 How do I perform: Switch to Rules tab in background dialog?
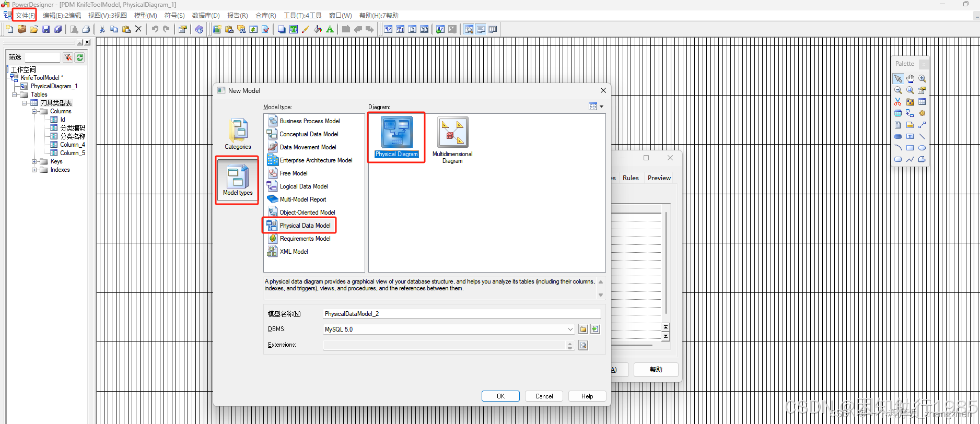tap(631, 178)
